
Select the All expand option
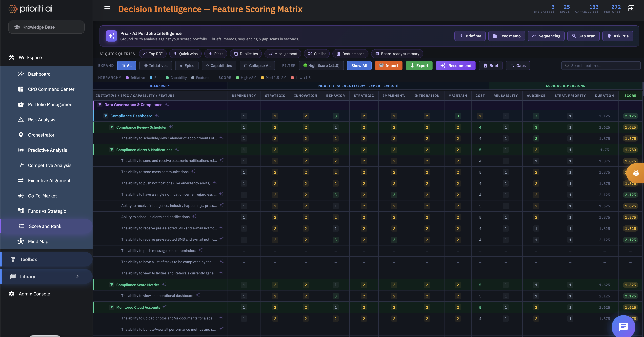coord(126,65)
